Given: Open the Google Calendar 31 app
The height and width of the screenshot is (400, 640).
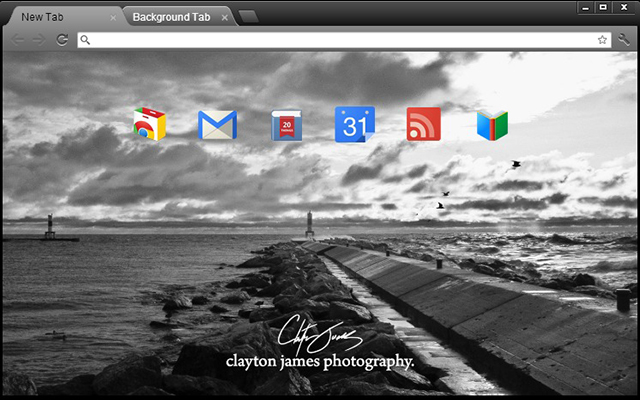Looking at the screenshot, I should [354, 125].
